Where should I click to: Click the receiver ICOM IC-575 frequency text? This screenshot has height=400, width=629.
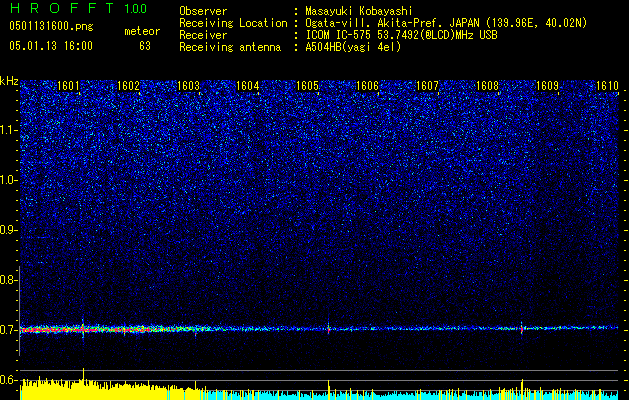(401, 35)
